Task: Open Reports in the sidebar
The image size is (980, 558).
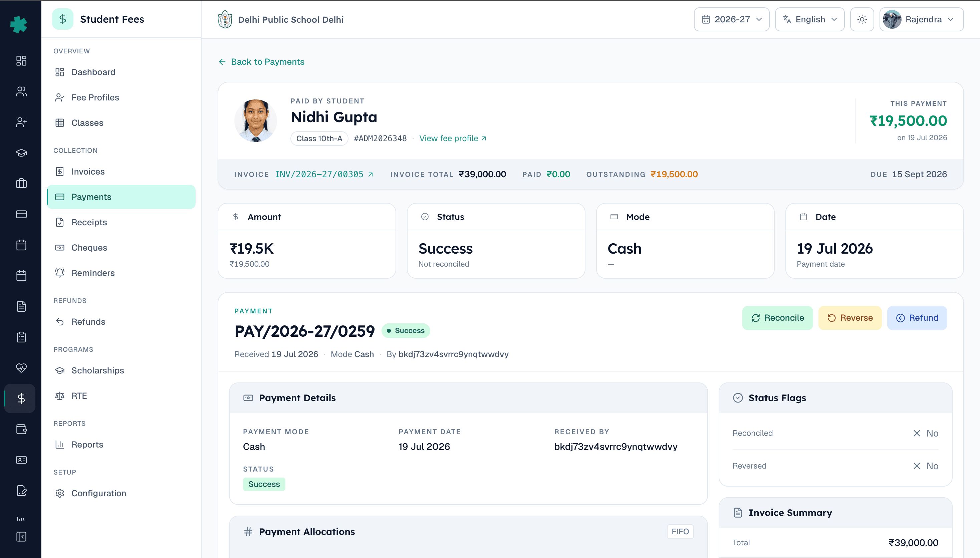Action: pyautogui.click(x=121, y=445)
